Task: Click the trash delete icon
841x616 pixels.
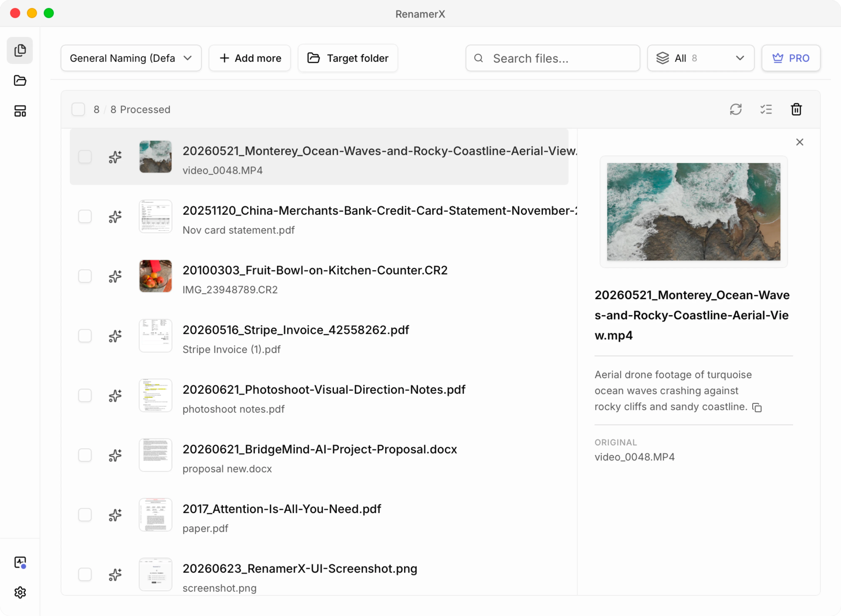Action: point(796,109)
